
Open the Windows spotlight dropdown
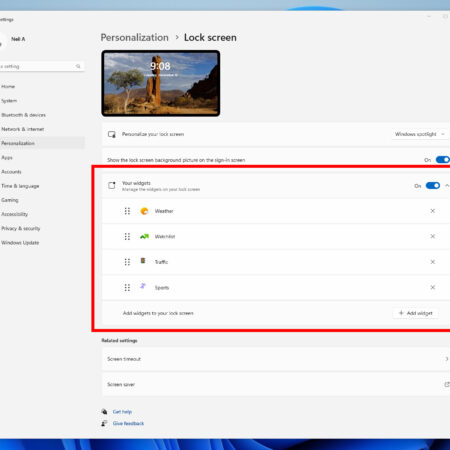coord(420,134)
